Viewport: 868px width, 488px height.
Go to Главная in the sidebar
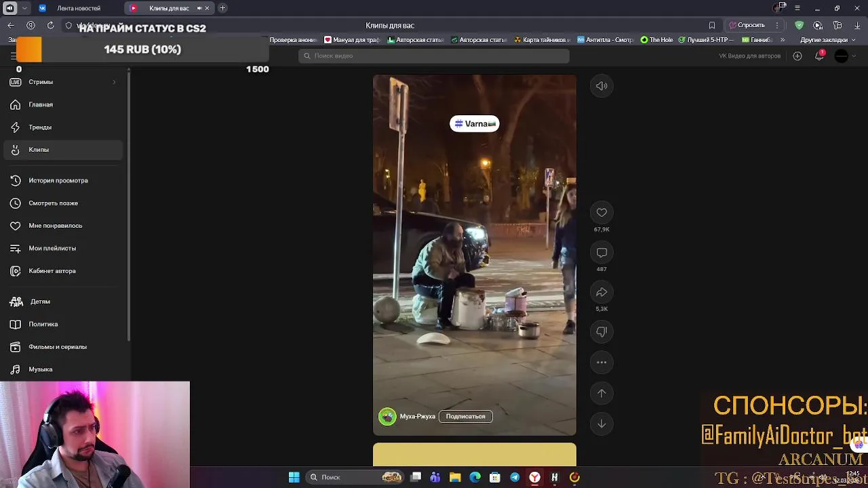[x=63, y=104]
